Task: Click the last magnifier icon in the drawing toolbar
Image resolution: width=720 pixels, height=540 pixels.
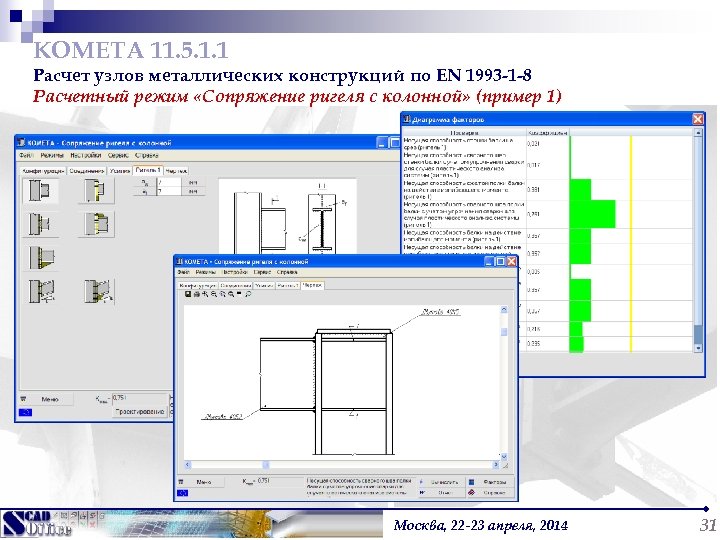Action: (x=248, y=294)
